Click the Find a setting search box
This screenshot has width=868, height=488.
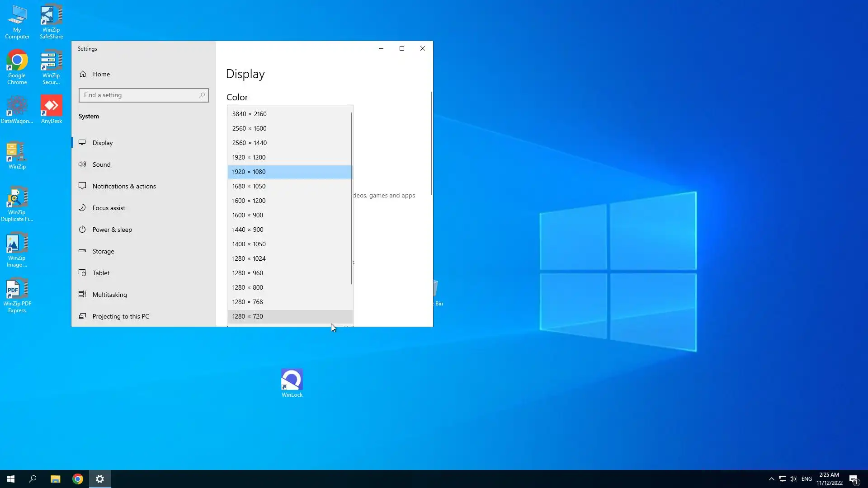140,95
